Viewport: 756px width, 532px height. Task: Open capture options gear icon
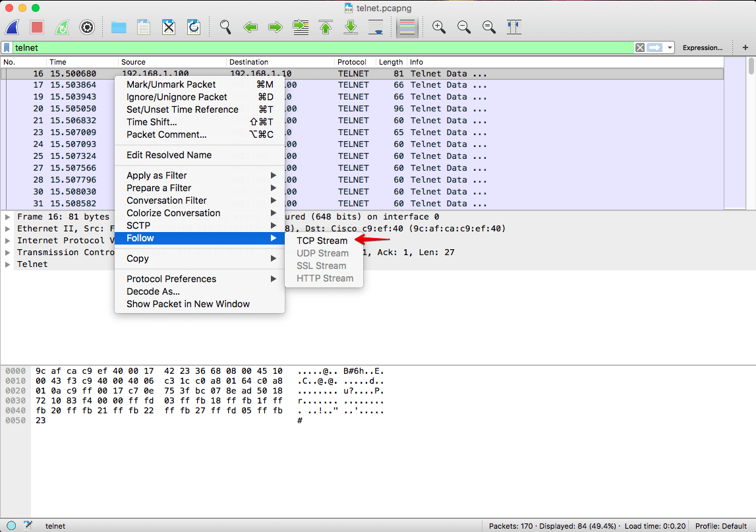(x=87, y=27)
